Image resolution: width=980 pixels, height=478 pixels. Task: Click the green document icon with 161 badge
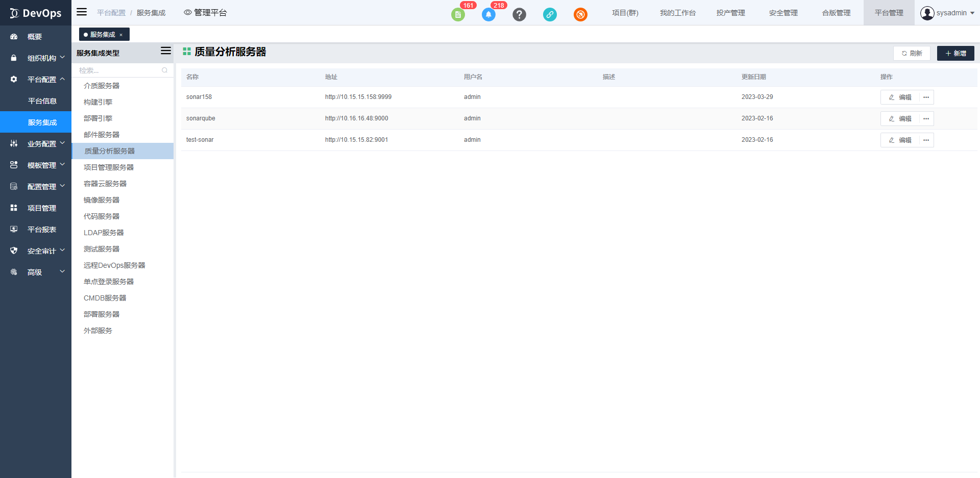point(458,15)
